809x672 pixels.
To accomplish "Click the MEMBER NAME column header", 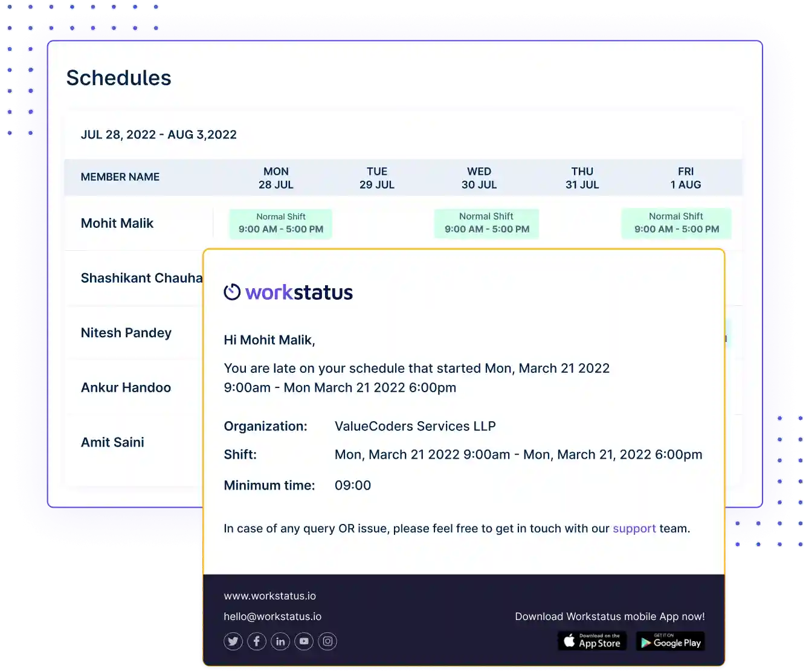I will point(120,177).
